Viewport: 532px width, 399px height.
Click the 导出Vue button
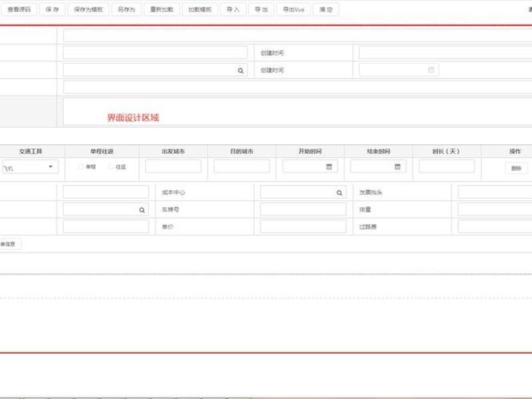[293, 9]
